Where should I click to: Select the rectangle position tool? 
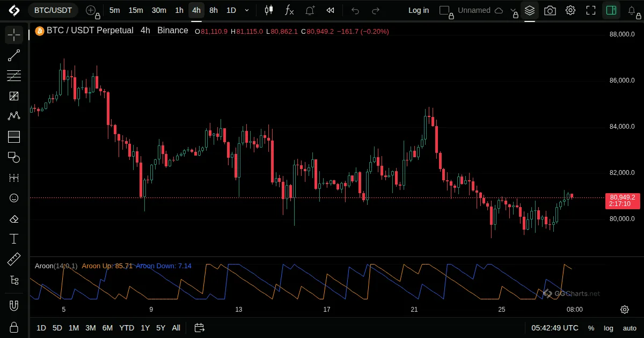tap(14, 137)
